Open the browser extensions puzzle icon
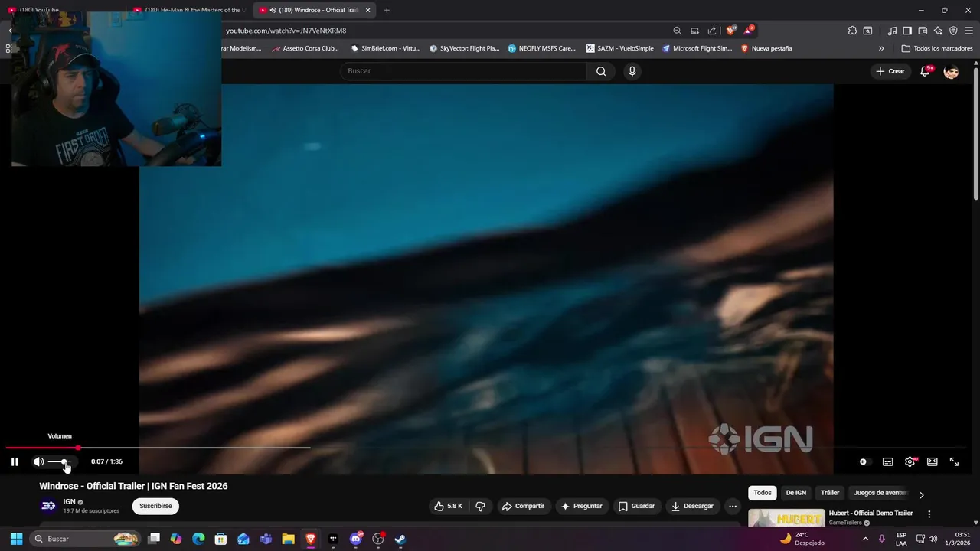This screenshot has width=980, height=551. pyautogui.click(x=852, y=31)
